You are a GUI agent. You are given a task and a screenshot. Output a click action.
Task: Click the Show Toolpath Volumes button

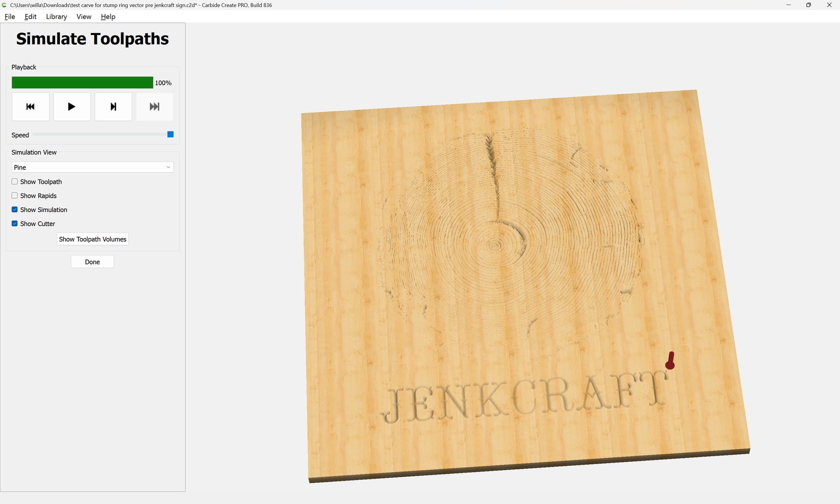92,239
